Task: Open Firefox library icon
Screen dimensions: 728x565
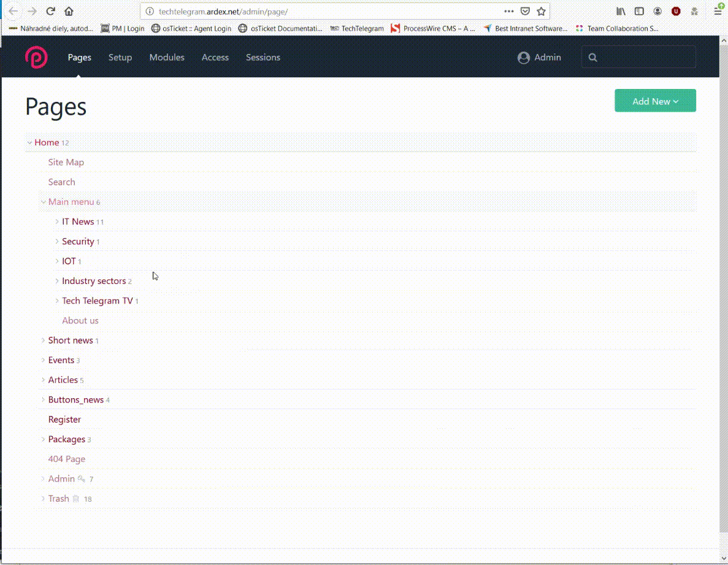Action: coord(621,11)
